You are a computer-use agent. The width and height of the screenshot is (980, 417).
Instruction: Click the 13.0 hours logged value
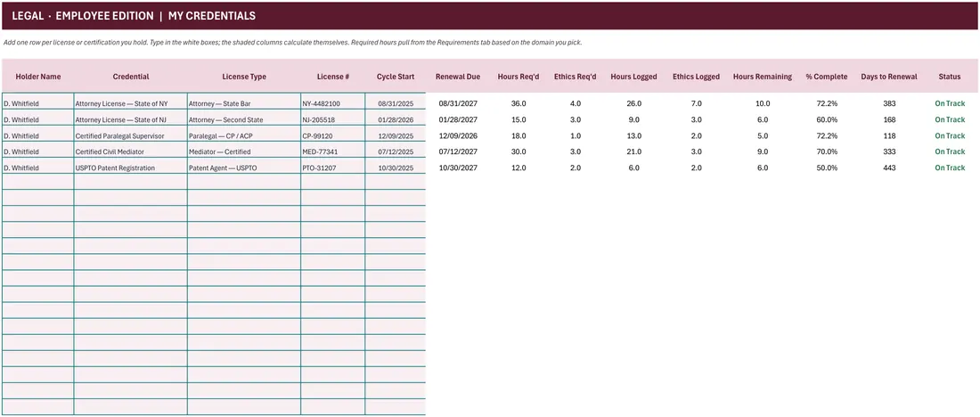tap(633, 135)
